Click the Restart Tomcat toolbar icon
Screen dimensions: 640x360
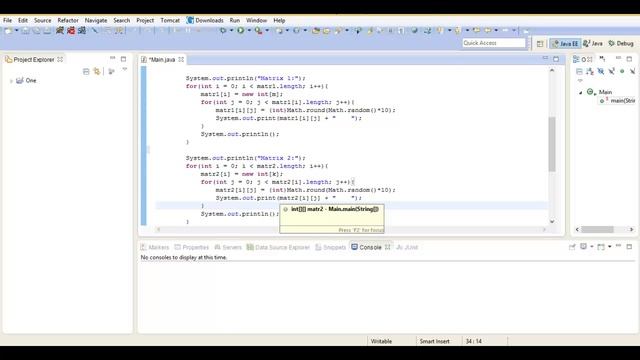click(x=82, y=30)
